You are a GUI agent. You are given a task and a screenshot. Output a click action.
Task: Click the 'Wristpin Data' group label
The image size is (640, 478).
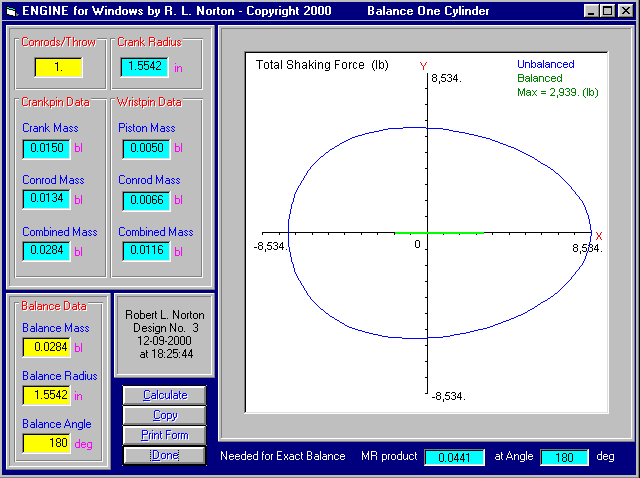click(149, 102)
